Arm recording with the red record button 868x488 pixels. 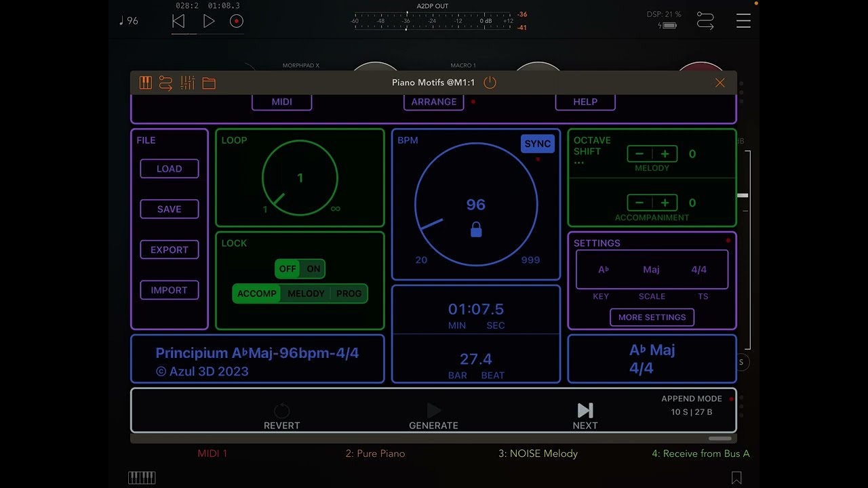pos(236,22)
